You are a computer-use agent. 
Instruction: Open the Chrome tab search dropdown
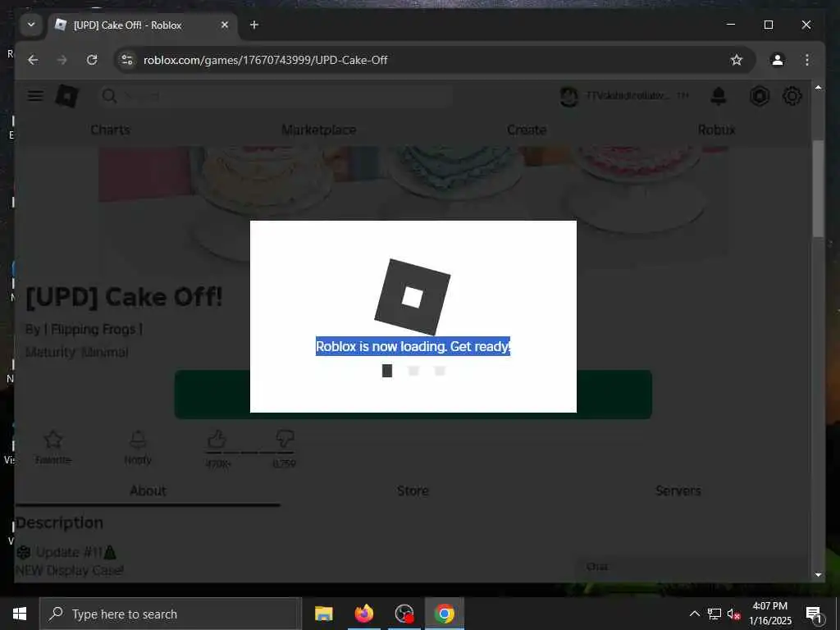(x=31, y=25)
